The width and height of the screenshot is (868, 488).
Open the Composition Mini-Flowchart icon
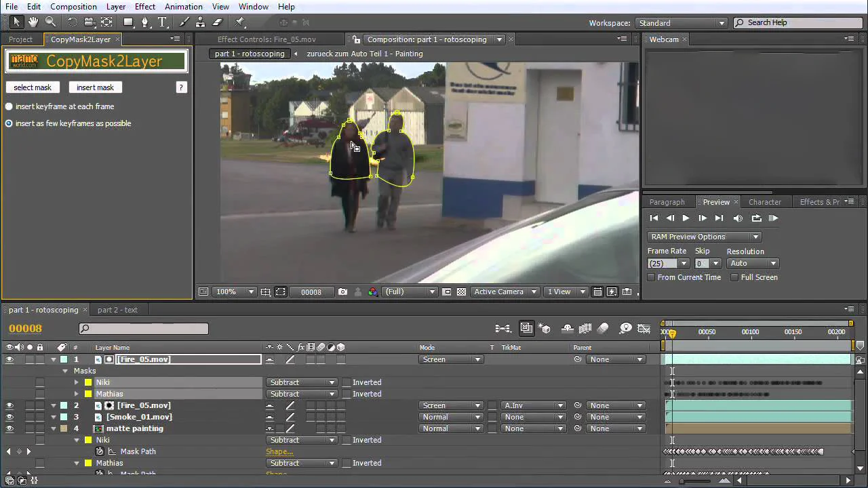pyautogui.click(x=503, y=329)
